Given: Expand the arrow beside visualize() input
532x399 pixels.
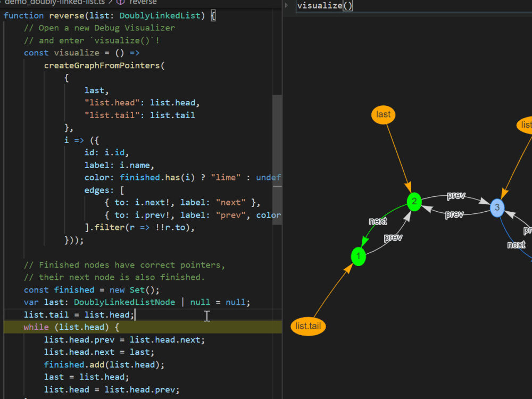Looking at the screenshot, I should point(287,5).
